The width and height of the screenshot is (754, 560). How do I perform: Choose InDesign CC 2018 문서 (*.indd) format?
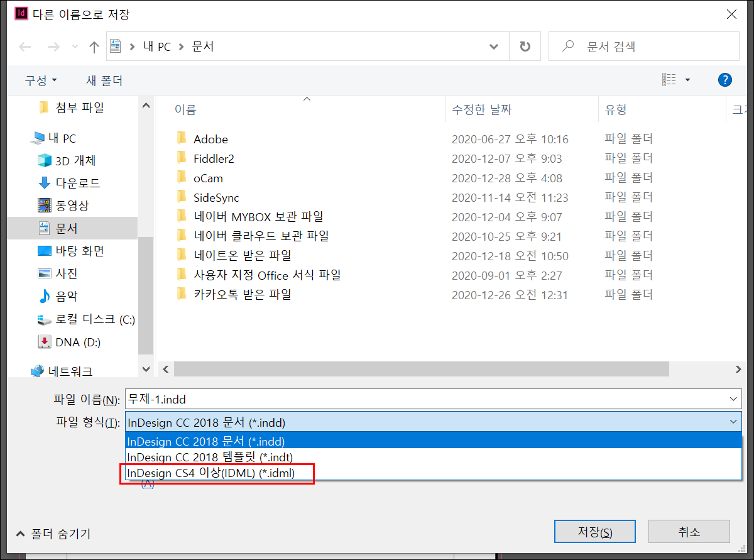434,441
